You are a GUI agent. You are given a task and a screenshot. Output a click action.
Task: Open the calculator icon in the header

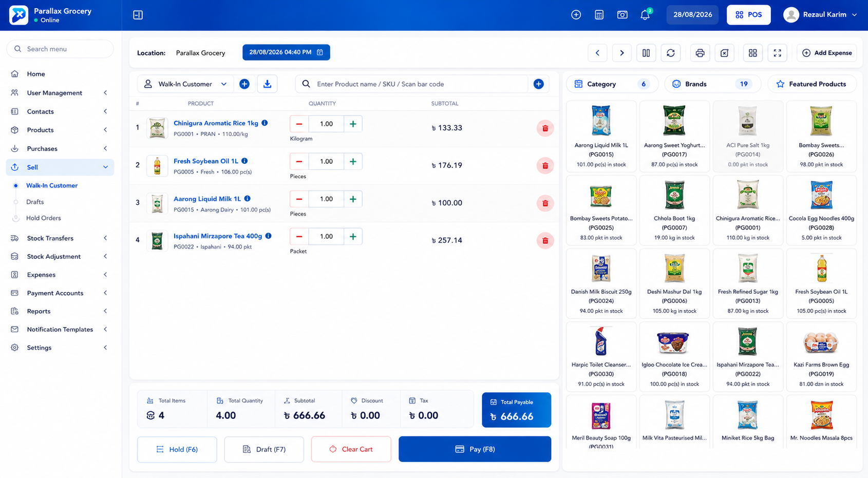click(599, 15)
